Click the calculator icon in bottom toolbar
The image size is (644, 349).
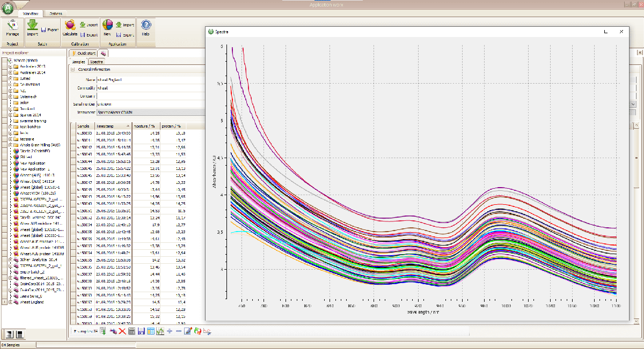pyautogui.click(x=131, y=331)
